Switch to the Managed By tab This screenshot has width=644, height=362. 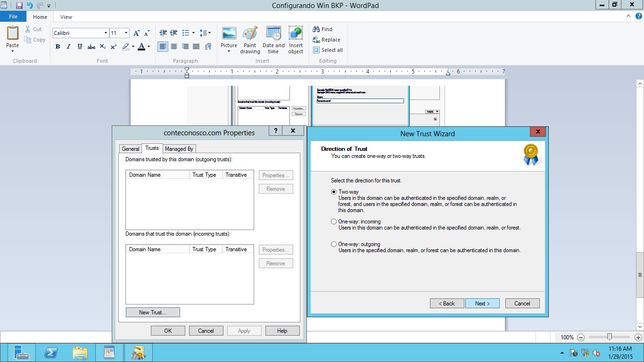point(179,148)
